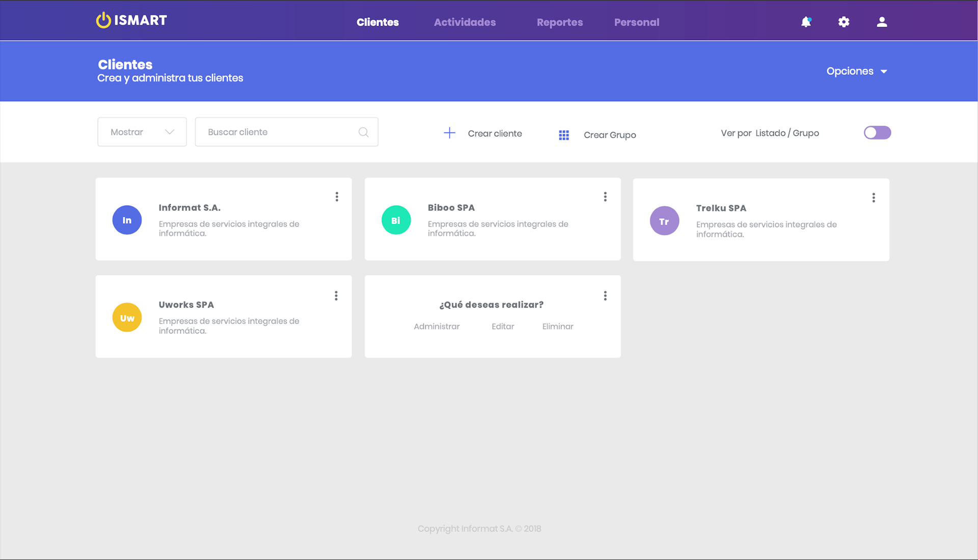Click the Informat S.A. client name
Screen dimensions: 978x560
(x=189, y=208)
